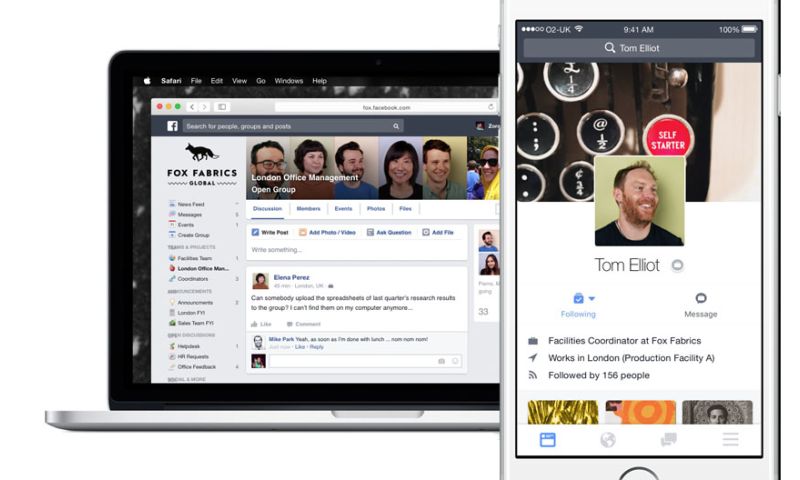Open London FYI in the sidebar
800x480 pixels.
[191, 312]
